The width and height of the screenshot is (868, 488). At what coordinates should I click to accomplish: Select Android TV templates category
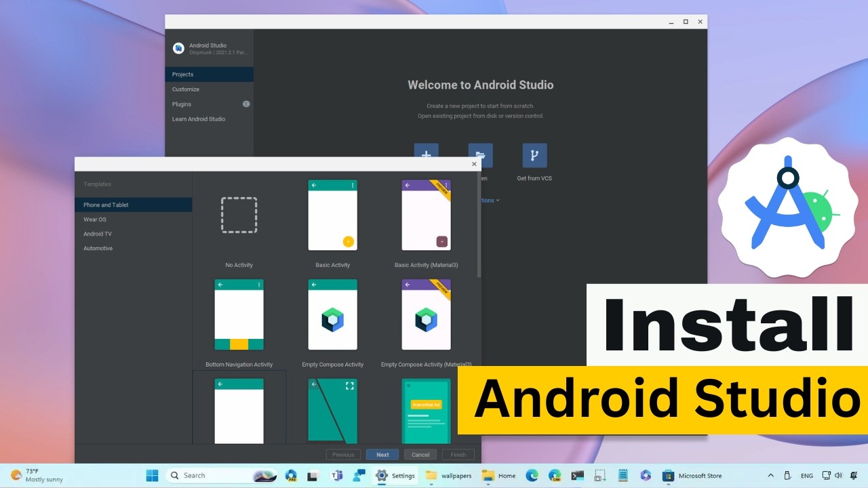click(134, 234)
